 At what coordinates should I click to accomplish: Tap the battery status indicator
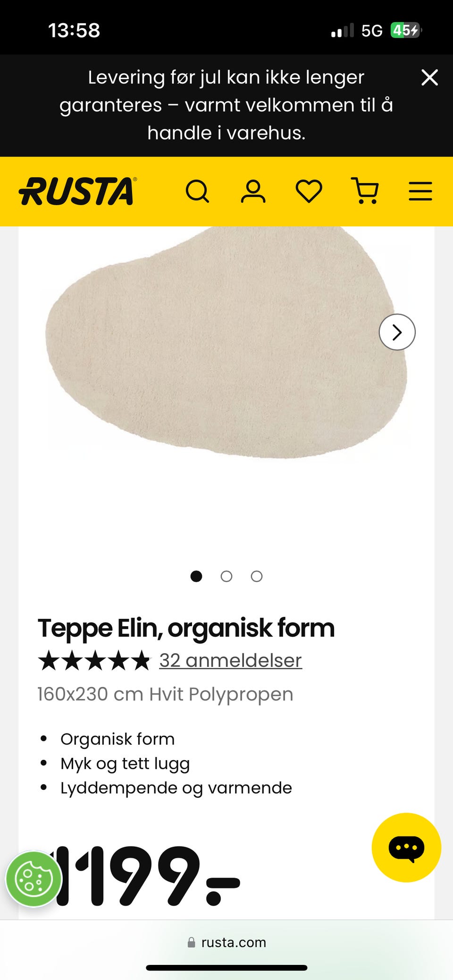(406, 31)
